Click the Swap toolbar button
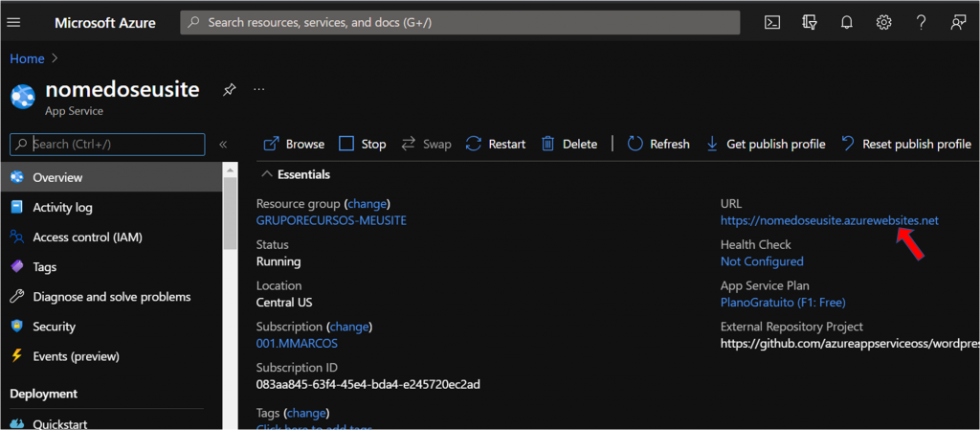 (426, 145)
